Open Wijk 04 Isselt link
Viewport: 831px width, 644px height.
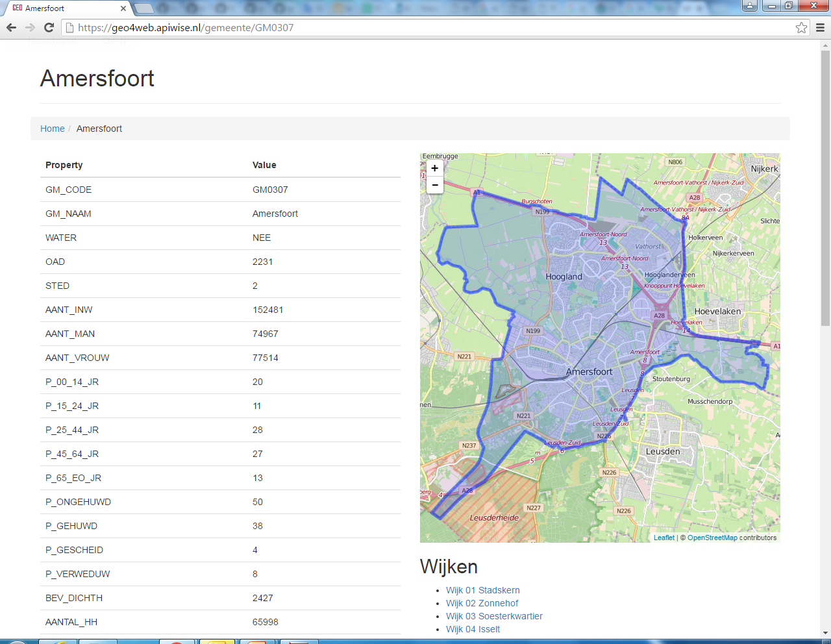pos(473,629)
